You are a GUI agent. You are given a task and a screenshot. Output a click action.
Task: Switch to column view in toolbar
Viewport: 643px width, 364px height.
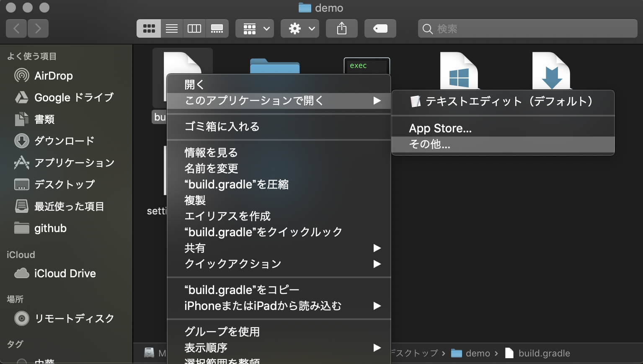tap(194, 28)
